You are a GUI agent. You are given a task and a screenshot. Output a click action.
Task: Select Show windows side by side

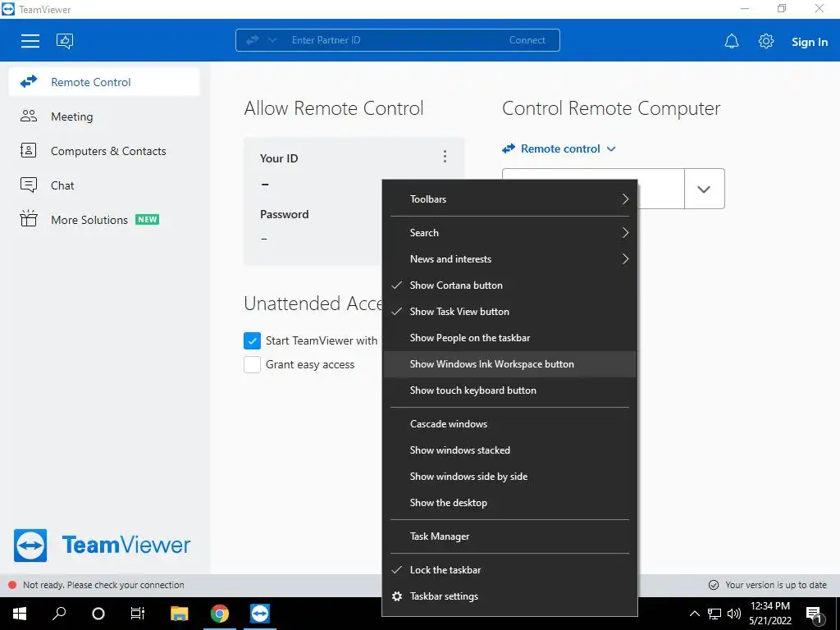[x=509, y=477]
